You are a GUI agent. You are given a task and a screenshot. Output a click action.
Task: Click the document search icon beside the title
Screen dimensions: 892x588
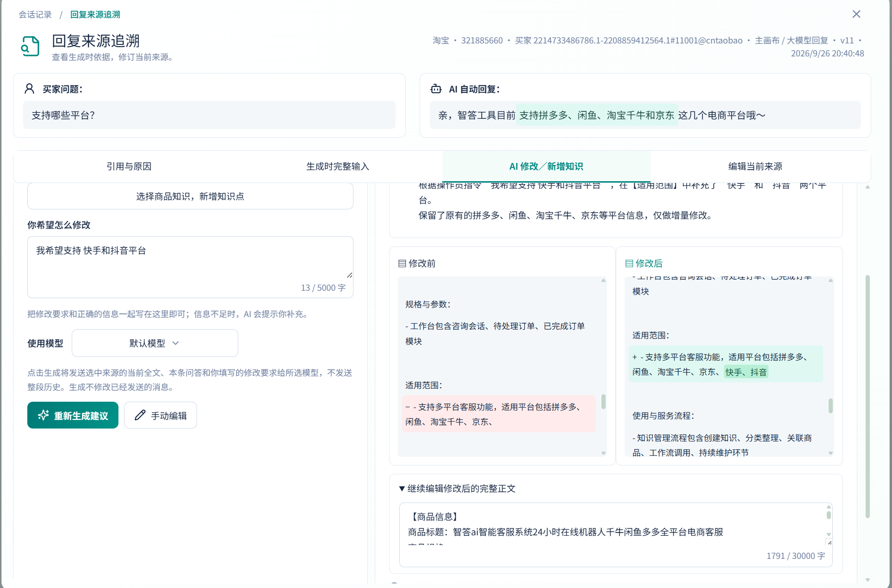click(31, 46)
